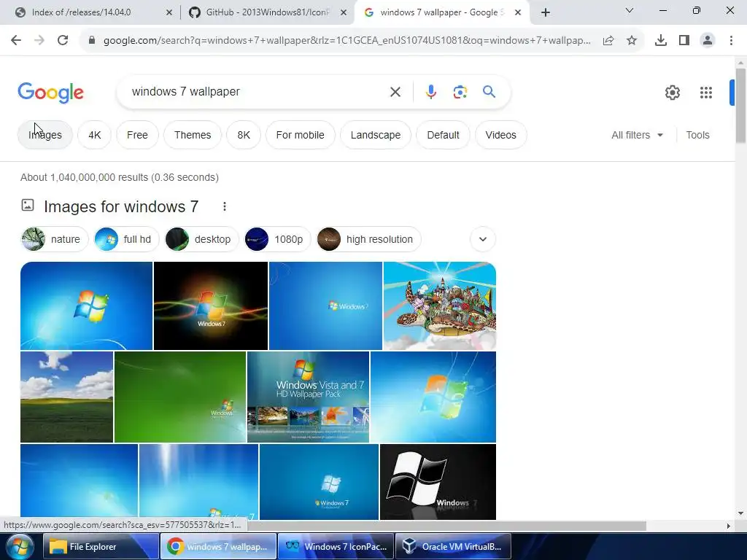Close the GitHub tab

tap(344, 12)
